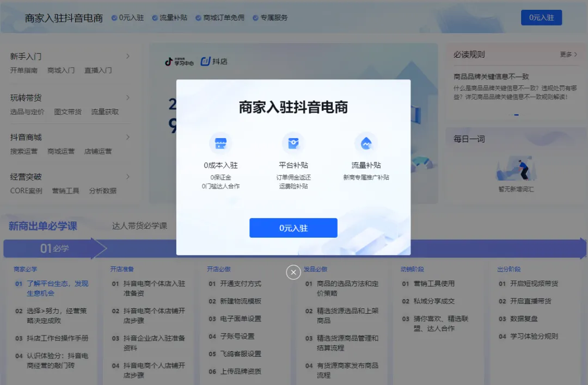The image size is (588, 385).
Task: Open the 搜索运营 link
Action: tap(23, 151)
